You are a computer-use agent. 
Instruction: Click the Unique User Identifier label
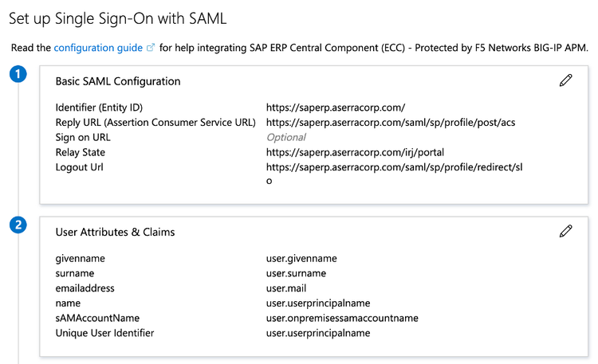(x=104, y=333)
